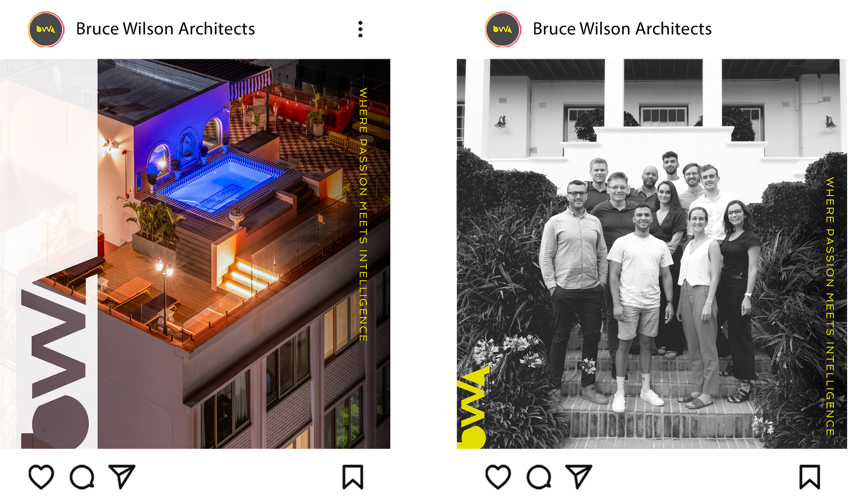848x504 pixels.
Task: Open comments on the team photo post
Action: click(539, 477)
